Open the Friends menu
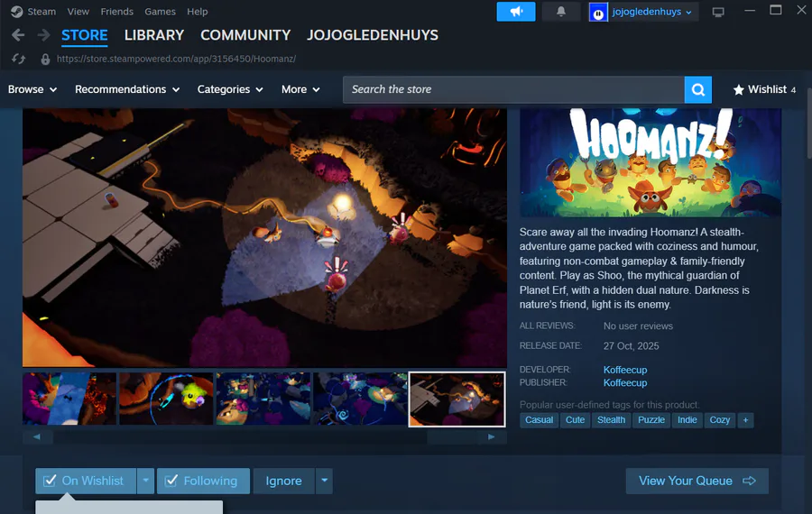812x514 pixels. point(117,12)
